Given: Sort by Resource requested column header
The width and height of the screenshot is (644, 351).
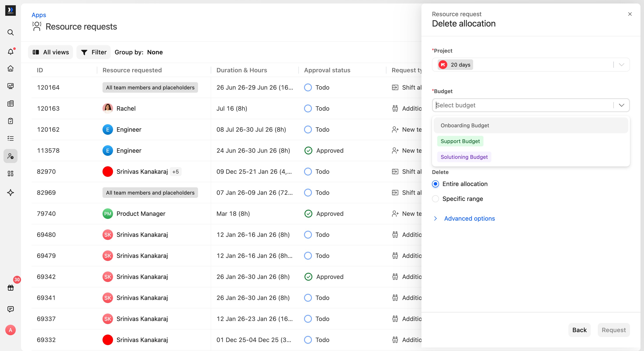Looking at the screenshot, I should click(132, 70).
